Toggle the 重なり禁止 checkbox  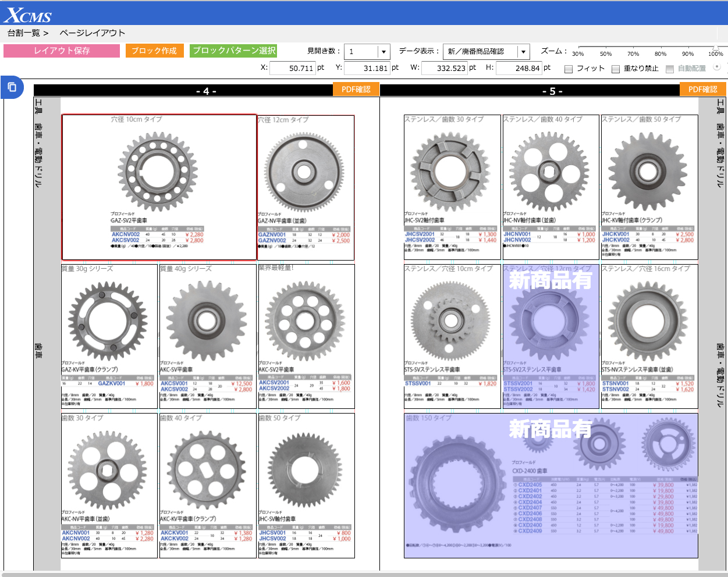[x=616, y=69]
